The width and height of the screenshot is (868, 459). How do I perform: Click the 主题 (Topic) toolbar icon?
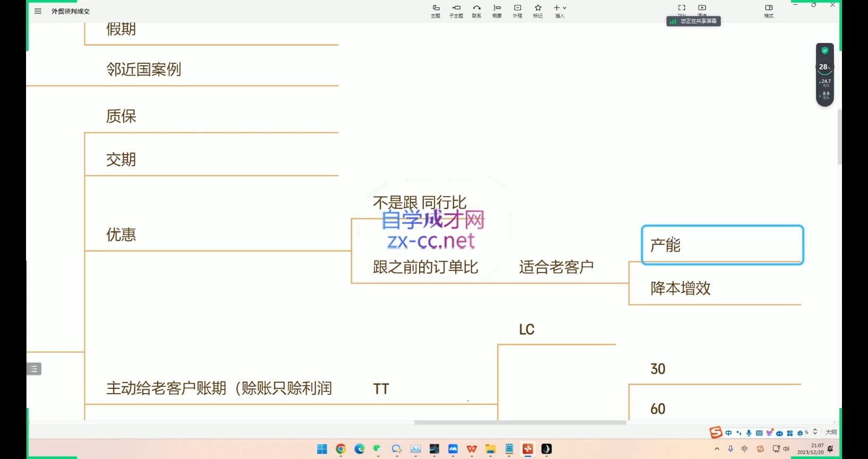tap(436, 11)
